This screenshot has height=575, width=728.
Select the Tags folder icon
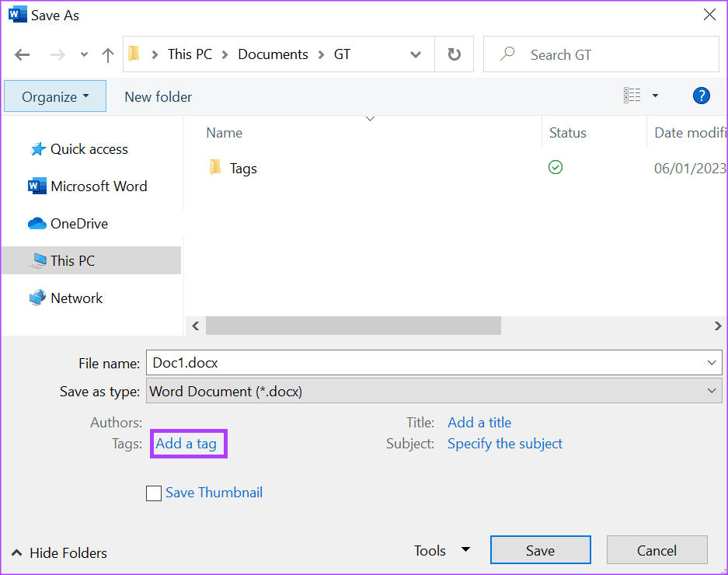click(215, 168)
